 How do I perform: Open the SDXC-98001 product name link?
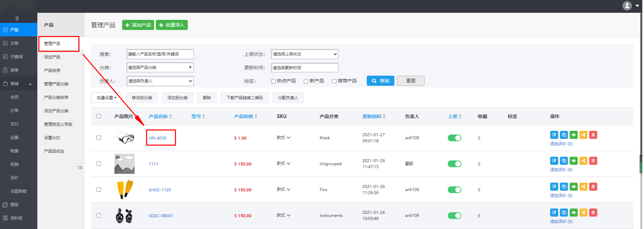(161, 216)
